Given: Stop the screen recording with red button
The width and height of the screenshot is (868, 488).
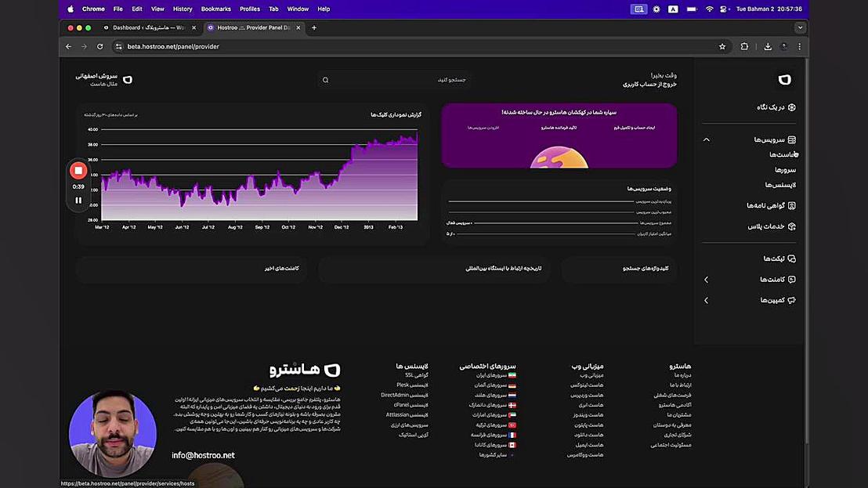Looking at the screenshot, I should (x=78, y=171).
